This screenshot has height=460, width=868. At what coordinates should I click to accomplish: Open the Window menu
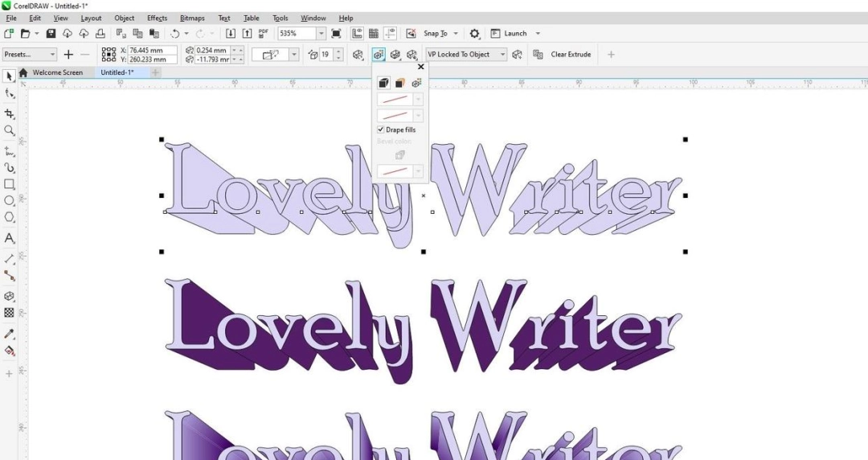[313, 18]
